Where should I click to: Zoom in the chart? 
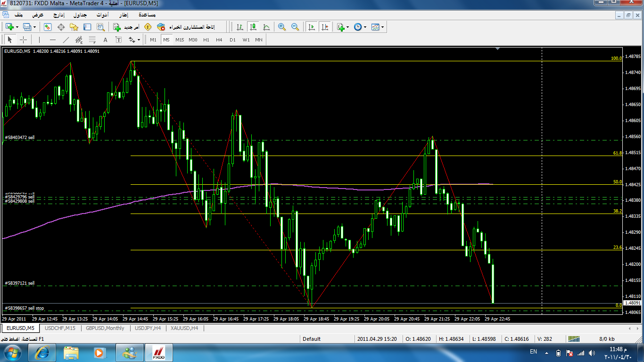[x=282, y=27]
